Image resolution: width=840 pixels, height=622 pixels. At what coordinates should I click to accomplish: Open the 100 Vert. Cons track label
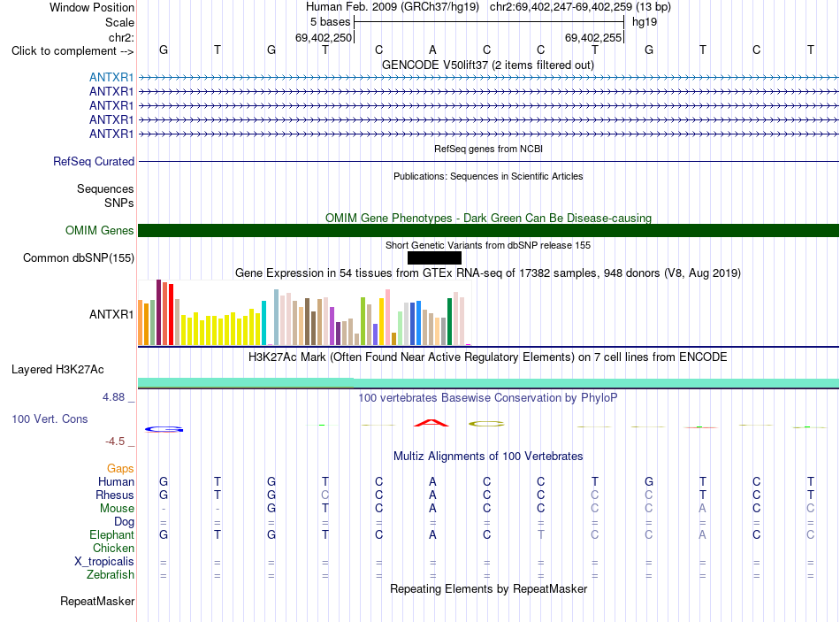(50, 419)
